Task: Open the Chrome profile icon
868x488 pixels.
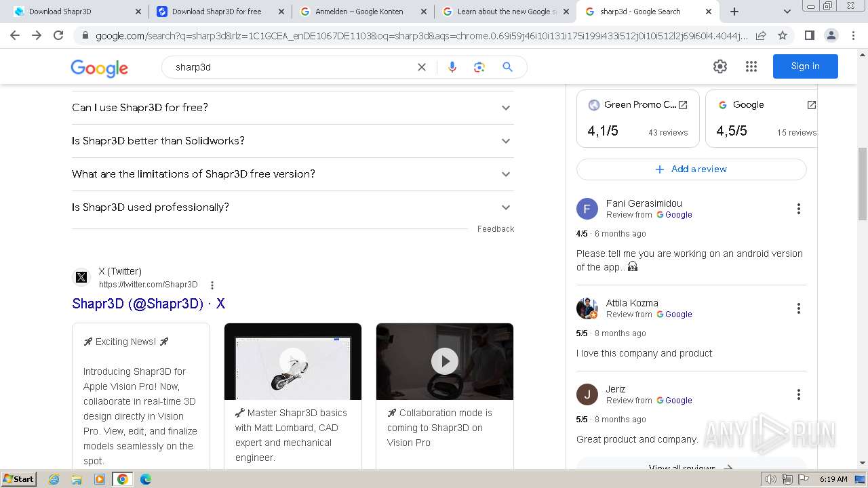Action: pos(831,35)
